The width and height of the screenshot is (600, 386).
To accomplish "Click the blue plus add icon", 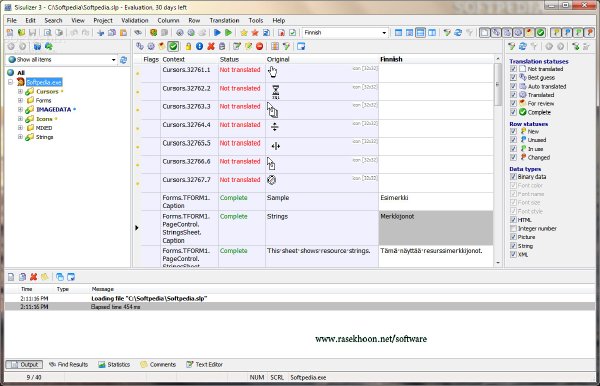I will 101,33.
